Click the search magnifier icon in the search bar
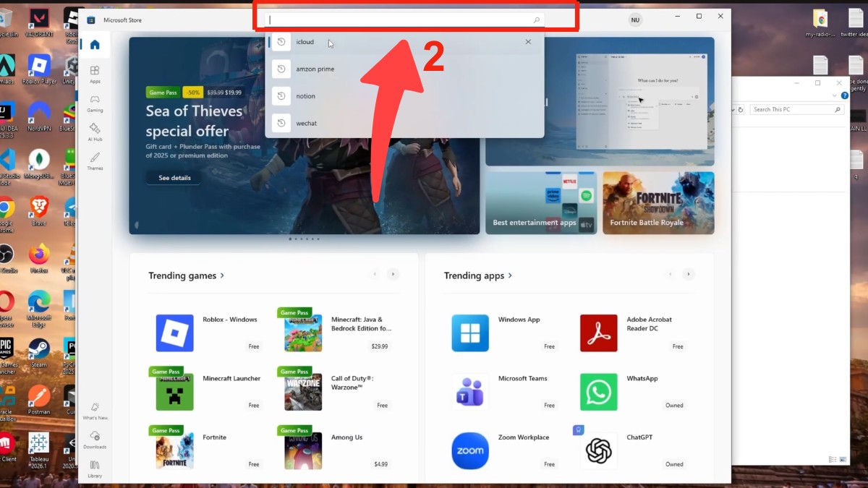Image resolution: width=868 pixels, height=488 pixels. click(535, 20)
